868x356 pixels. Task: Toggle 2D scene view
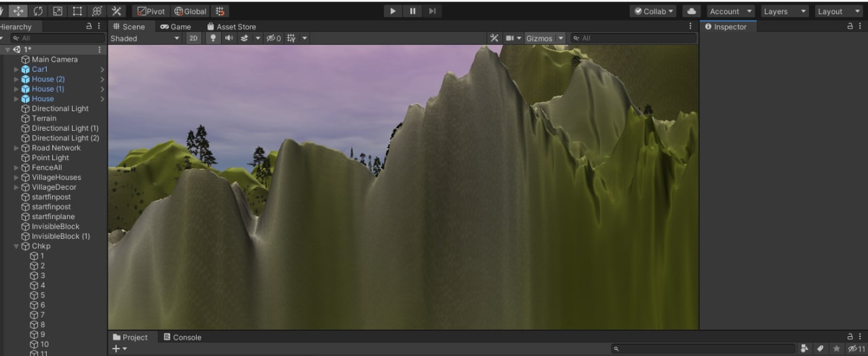tap(193, 38)
